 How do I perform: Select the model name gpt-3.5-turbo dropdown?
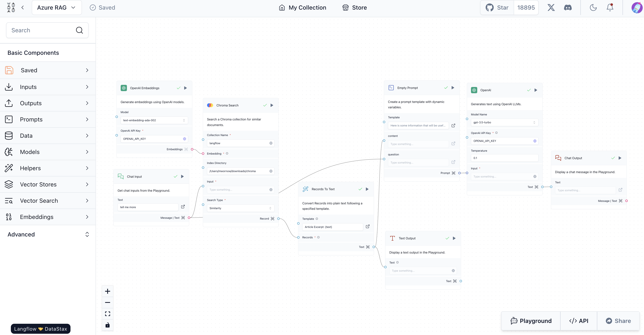pyautogui.click(x=504, y=122)
